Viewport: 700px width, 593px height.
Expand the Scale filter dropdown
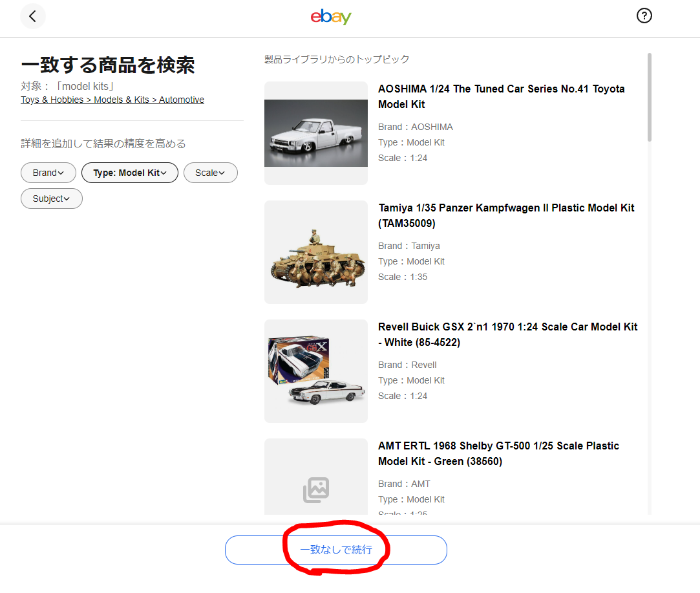tap(210, 173)
